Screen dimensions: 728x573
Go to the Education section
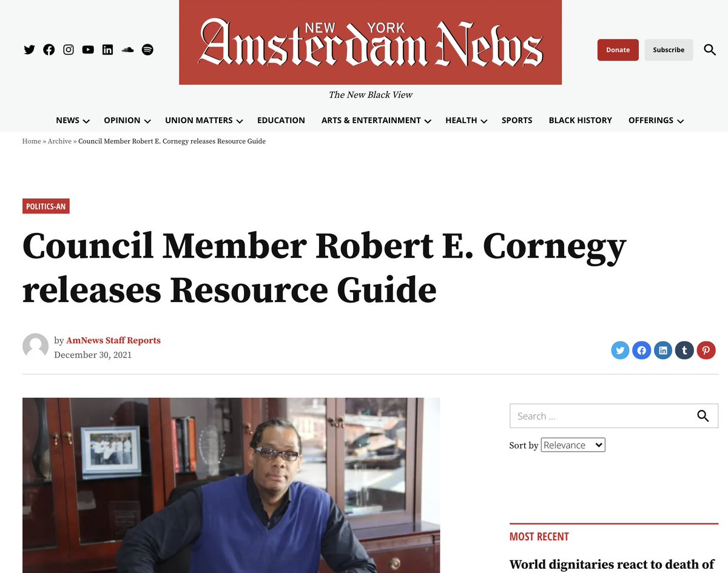pos(281,120)
